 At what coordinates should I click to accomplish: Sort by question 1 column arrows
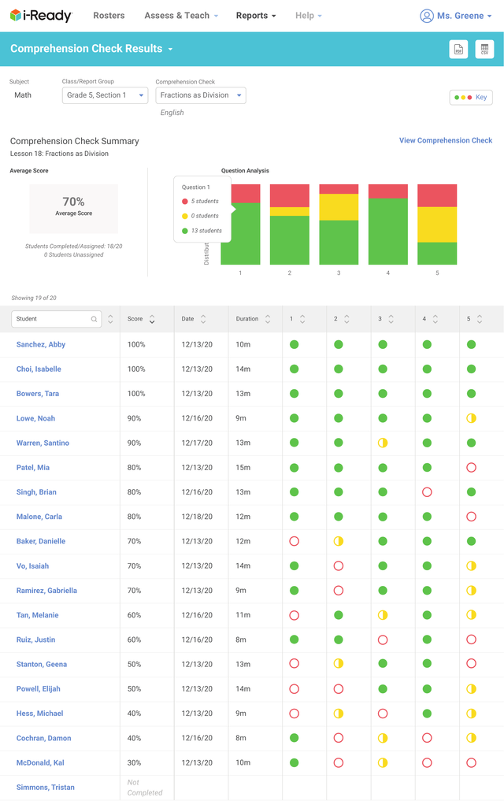[x=302, y=319]
